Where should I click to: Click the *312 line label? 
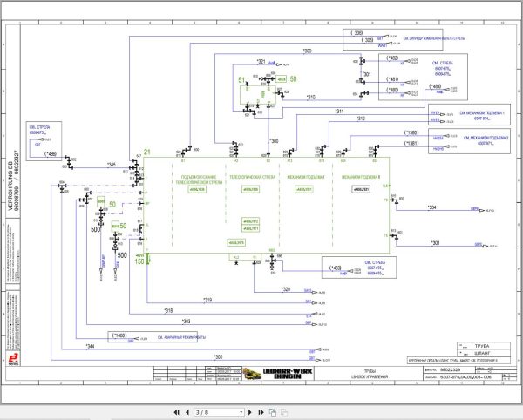[361, 119]
